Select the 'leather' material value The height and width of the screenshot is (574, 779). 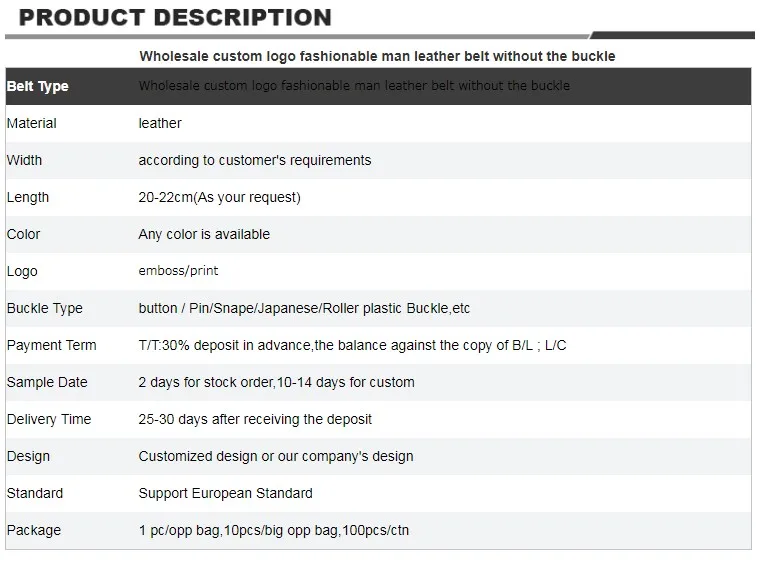[160, 123]
